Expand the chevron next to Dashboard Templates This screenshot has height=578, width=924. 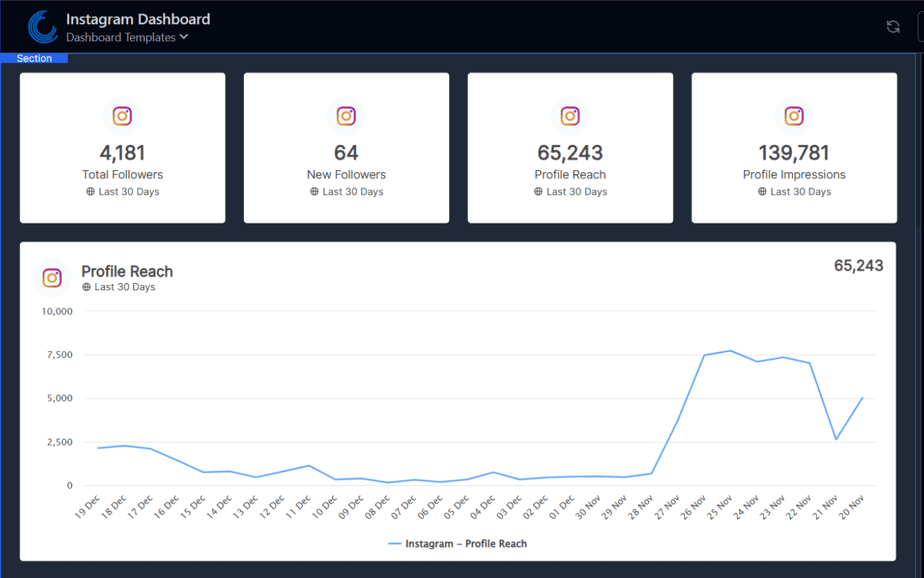point(184,37)
